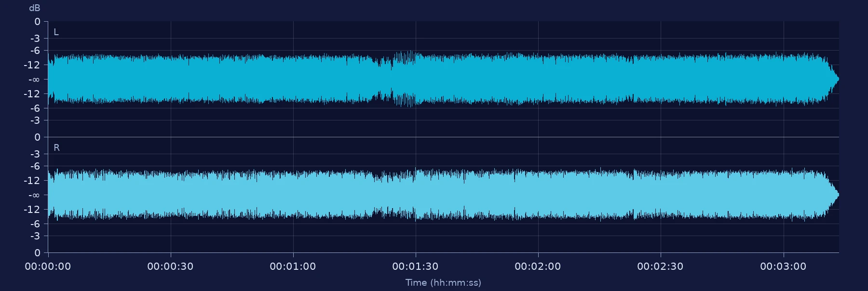The image size is (868, 291).
Task: Select the L channel label
Action: tap(56, 32)
